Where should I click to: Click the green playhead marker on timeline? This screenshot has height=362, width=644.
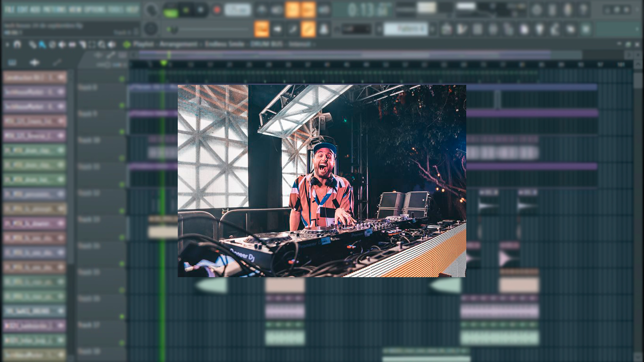pyautogui.click(x=164, y=63)
